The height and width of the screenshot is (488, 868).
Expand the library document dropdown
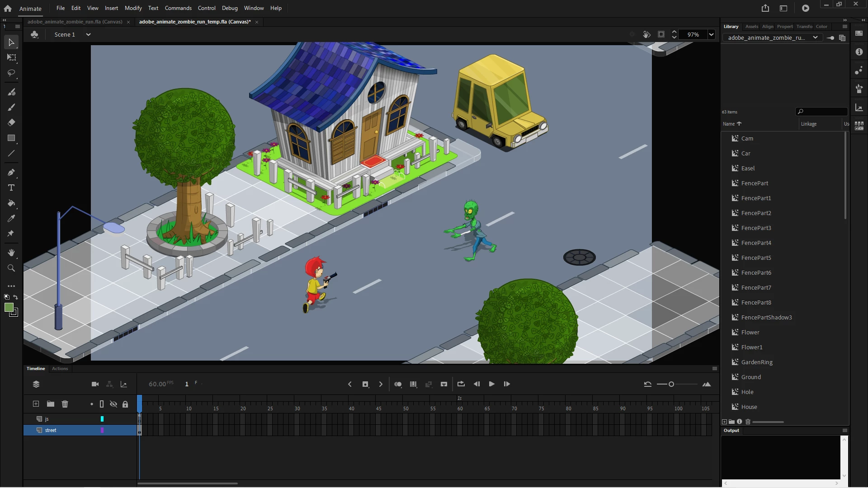pyautogui.click(x=815, y=38)
